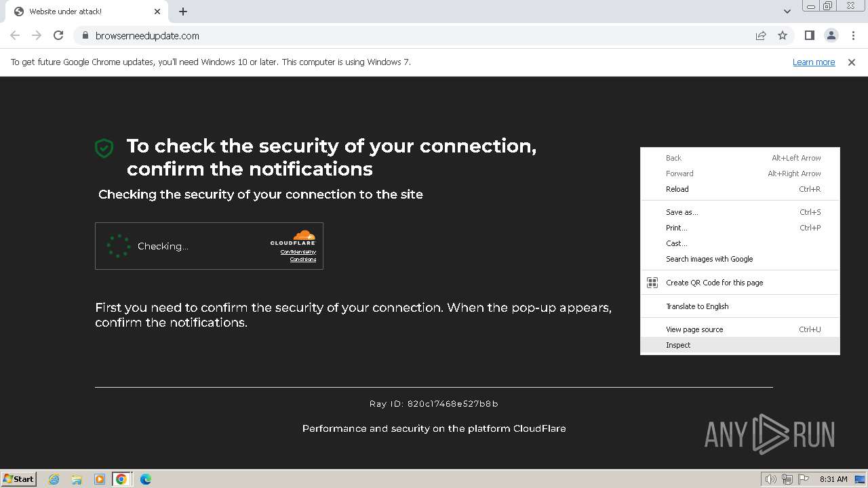Choose 'View page source'

click(740, 329)
